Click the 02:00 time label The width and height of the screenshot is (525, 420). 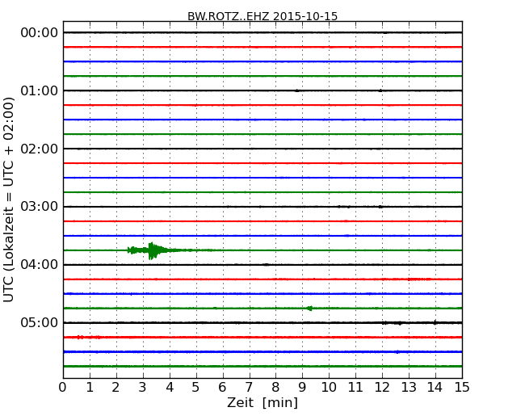(40, 149)
